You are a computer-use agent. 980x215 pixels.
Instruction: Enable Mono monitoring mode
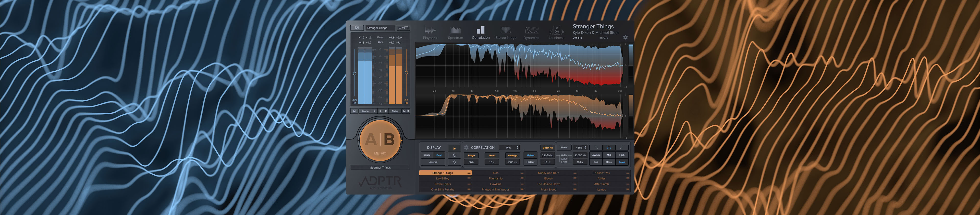[x=365, y=111]
